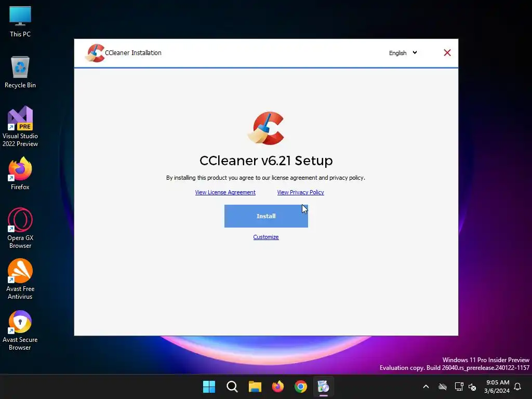The height and width of the screenshot is (399, 532).
Task: Close the CCleaner Installation window
Action: pyautogui.click(x=447, y=52)
